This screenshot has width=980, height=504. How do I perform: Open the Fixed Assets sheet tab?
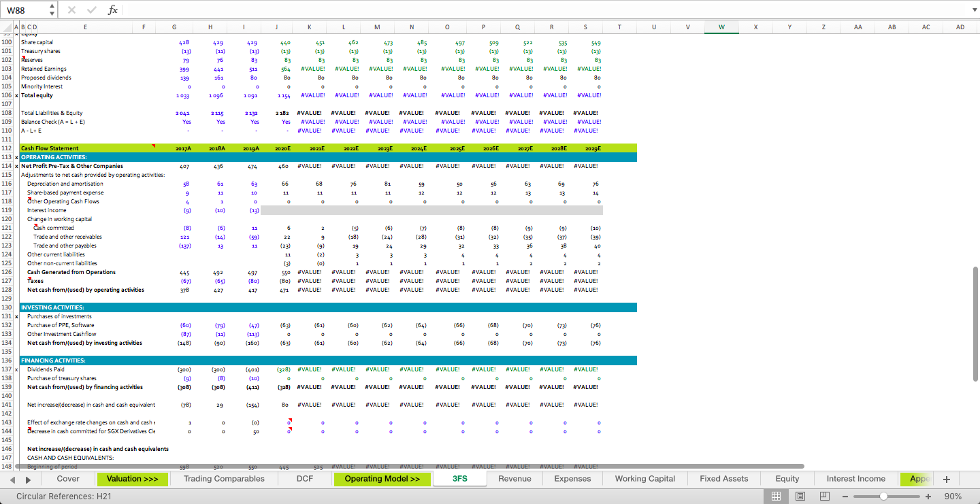pyautogui.click(x=723, y=479)
